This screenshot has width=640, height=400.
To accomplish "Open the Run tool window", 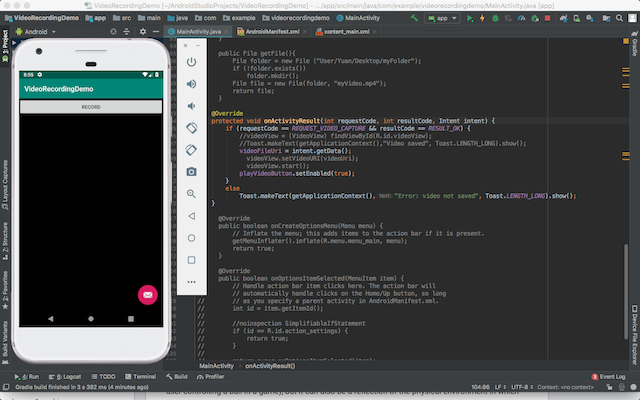I will click(x=27, y=377).
